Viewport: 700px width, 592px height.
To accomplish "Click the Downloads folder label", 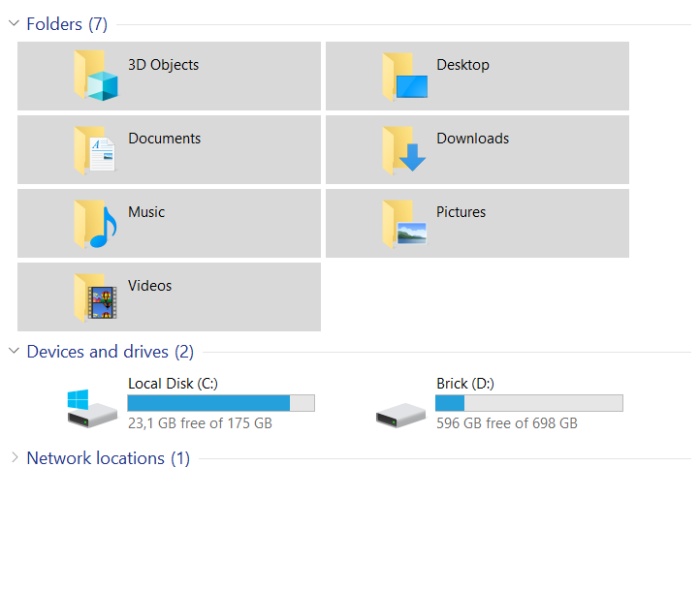I will coord(473,139).
